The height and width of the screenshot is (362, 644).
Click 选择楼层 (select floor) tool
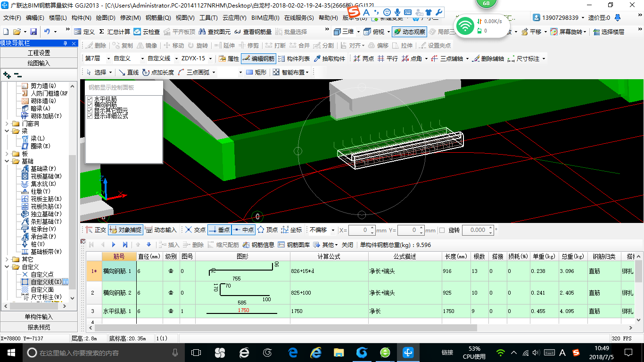(609, 32)
